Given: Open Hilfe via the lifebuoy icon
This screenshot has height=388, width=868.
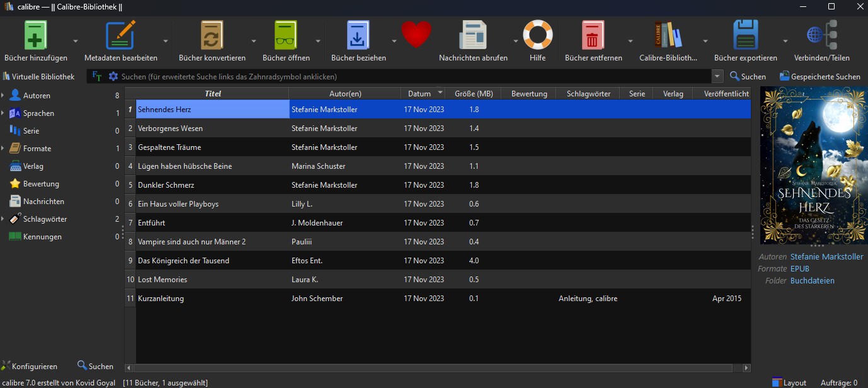Looking at the screenshot, I should (537, 35).
